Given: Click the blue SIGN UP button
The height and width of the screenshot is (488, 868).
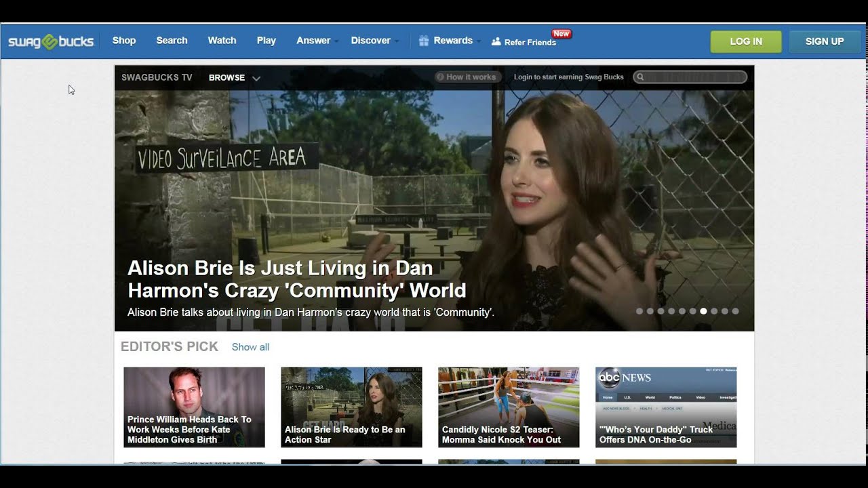Looking at the screenshot, I should click(x=825, y=41).
